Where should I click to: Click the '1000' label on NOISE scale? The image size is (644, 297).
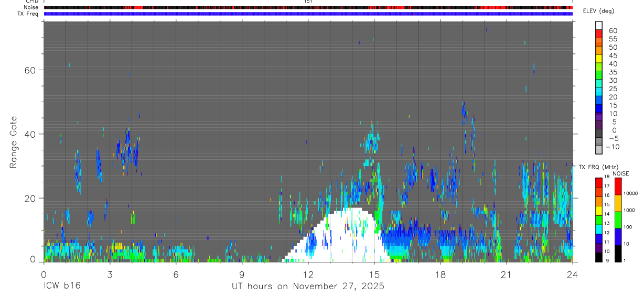[x=630, y=210]
